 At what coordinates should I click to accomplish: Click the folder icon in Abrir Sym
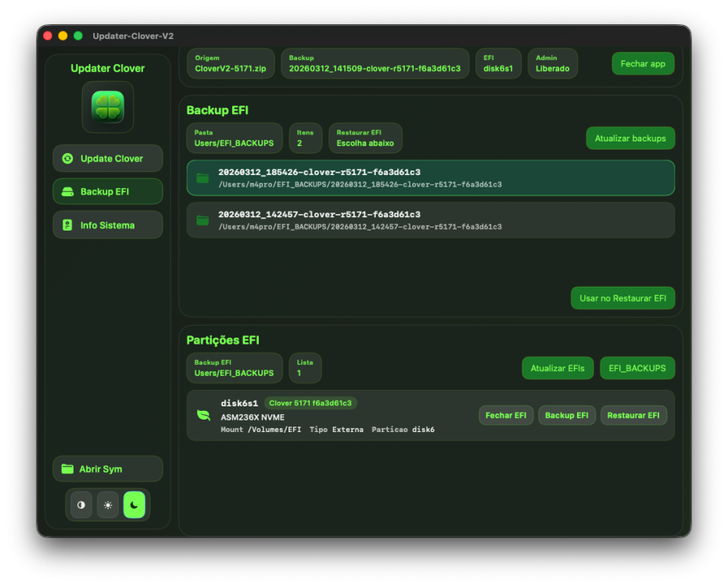pos(68,469)
